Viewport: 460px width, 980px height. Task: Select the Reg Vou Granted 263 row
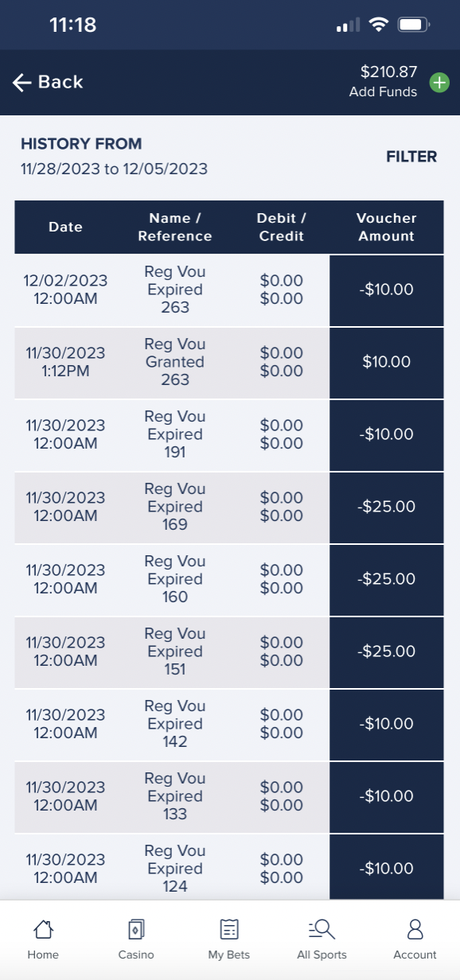[175, 362]
